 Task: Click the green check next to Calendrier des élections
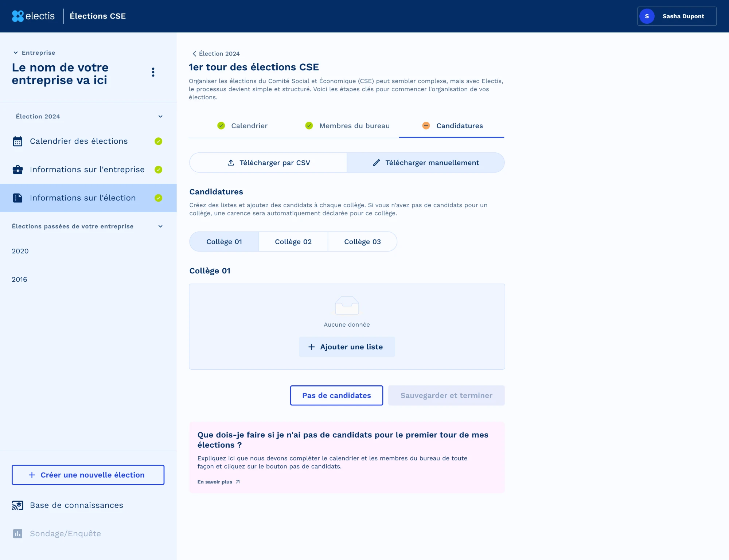(158, 141)
